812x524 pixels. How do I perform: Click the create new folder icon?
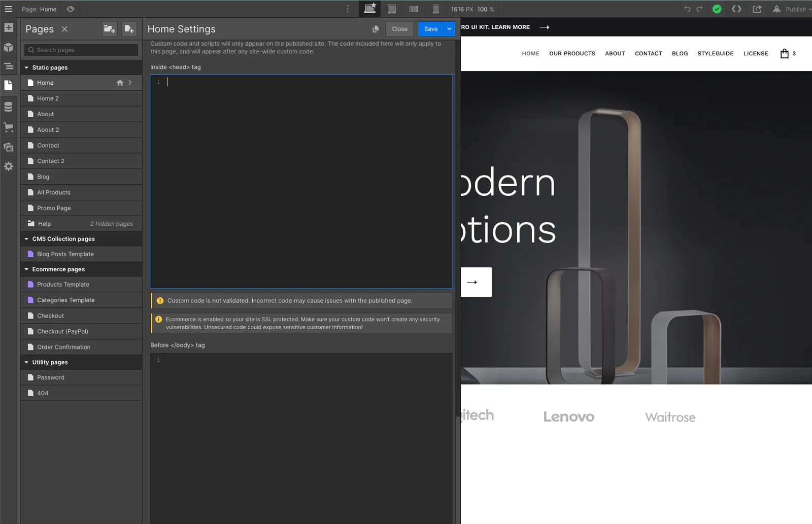[109, 29]
